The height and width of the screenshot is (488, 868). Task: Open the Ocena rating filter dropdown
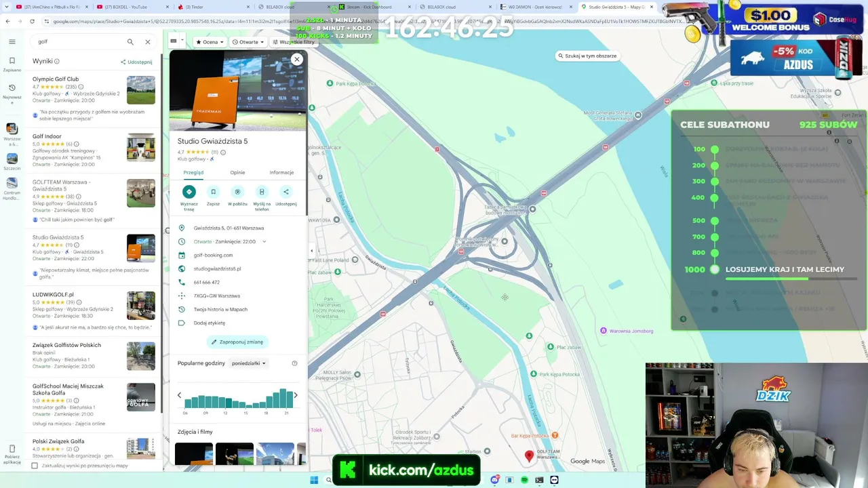(210, 42)
